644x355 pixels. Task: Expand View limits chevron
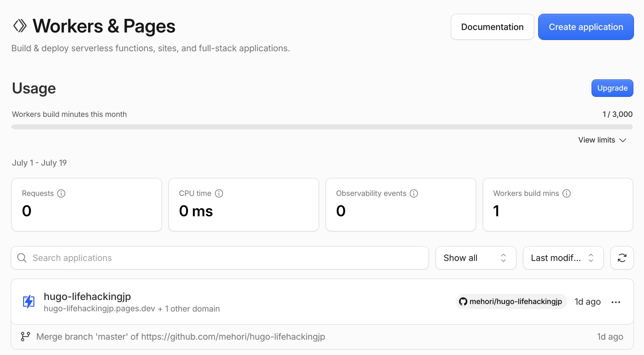(x=623, y=140)
